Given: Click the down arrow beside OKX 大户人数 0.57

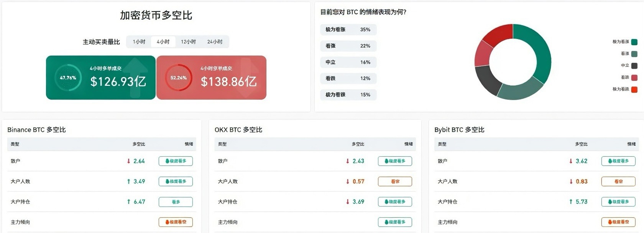Looking at the screenshot, I should [348, 182].
